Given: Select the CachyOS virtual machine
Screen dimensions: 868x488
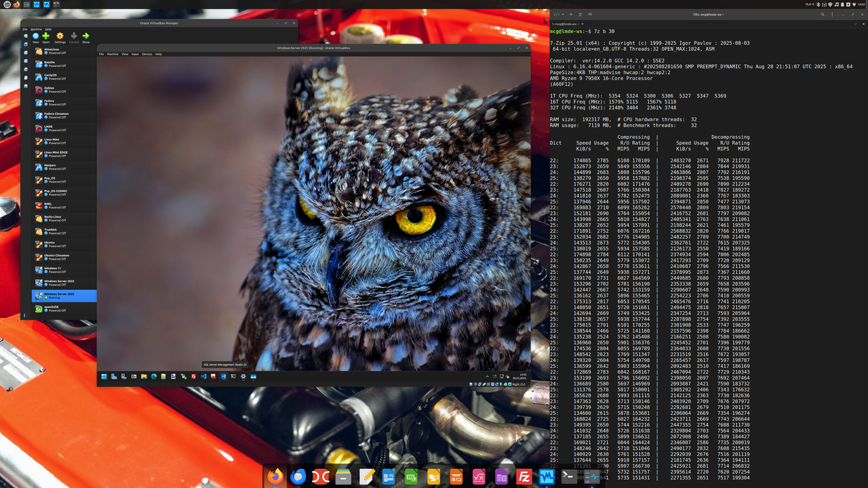Looking at the screenshot, I should point(64,77).
